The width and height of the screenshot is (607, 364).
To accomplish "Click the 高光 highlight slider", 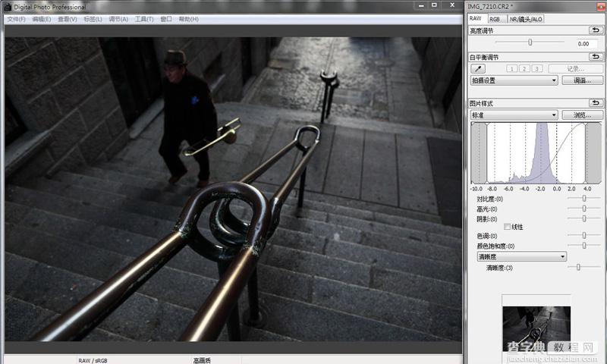I will click(584, 209).
